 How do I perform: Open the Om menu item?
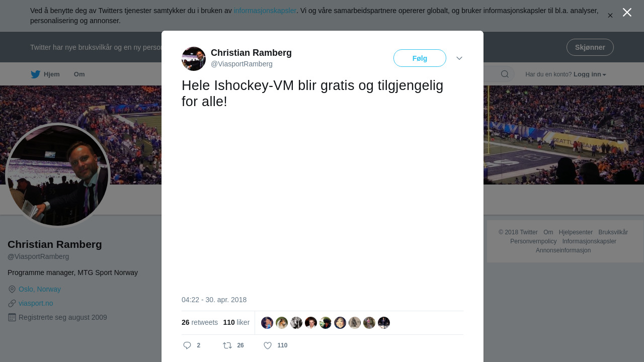tap(79, 74)
